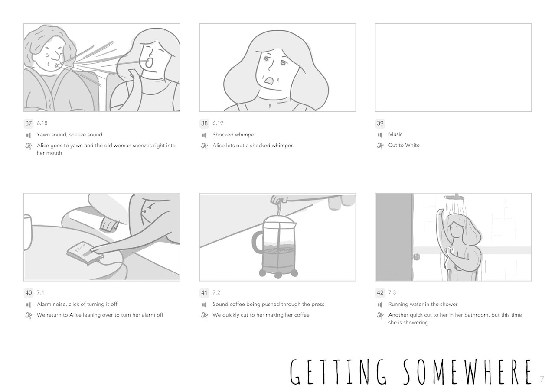Screen dimensions: 555x392
Task: Click shot number badge 40
Action: click(29, 293)
